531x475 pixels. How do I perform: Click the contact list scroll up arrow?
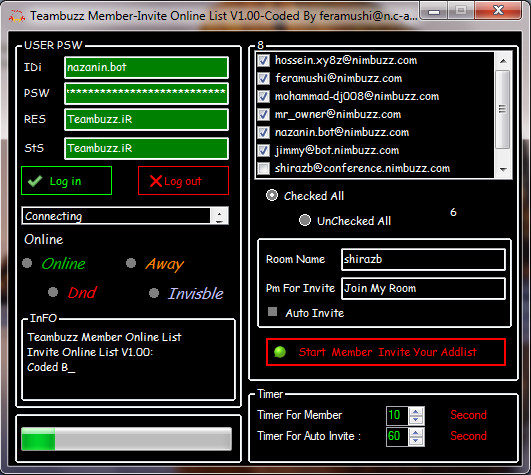coord(503,61)
